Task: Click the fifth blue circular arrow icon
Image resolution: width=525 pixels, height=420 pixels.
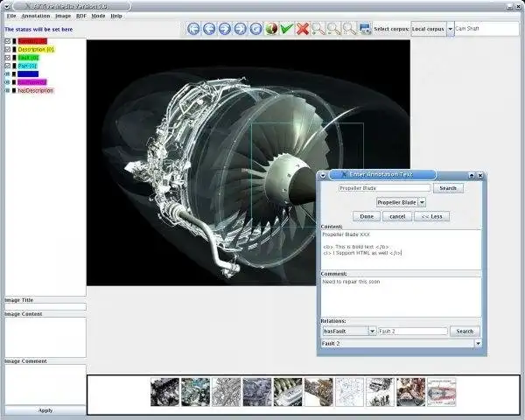Action: point(255,29)
